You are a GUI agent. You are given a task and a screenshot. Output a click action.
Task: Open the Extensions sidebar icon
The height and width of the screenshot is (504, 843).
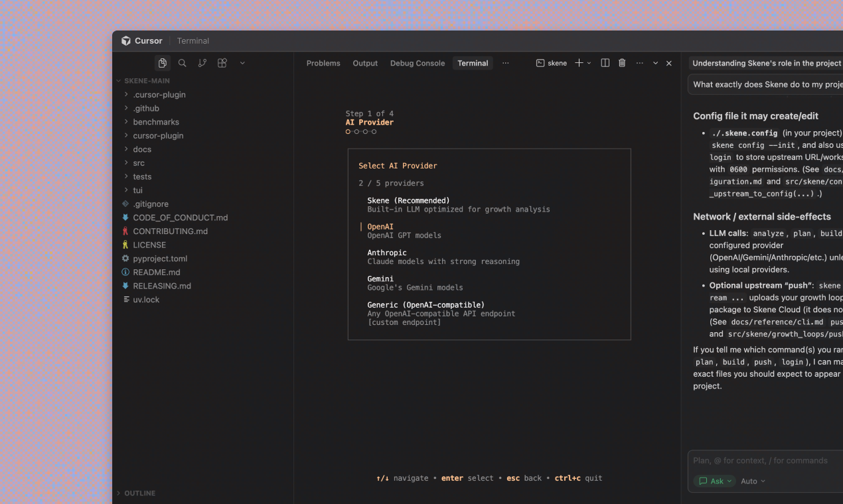pyautogui.click(x=222, y=63)
